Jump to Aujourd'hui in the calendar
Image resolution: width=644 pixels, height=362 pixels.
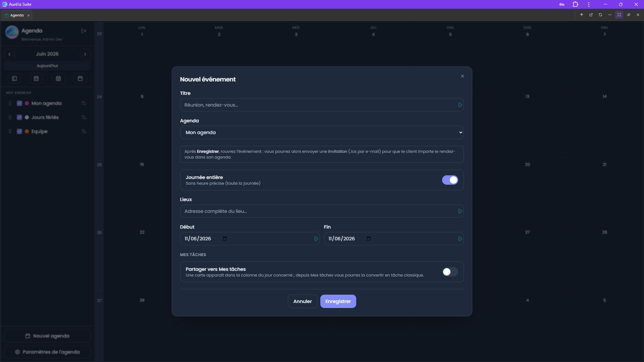(x=47, y=66)
